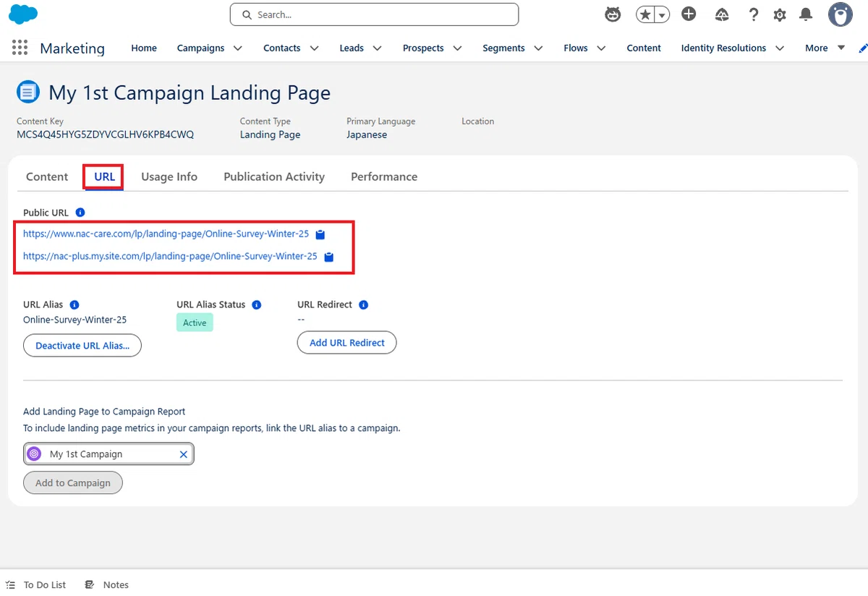Copy the nac-plus.my.site.com URL clipboard icon
868x596 pixels.
329,257
